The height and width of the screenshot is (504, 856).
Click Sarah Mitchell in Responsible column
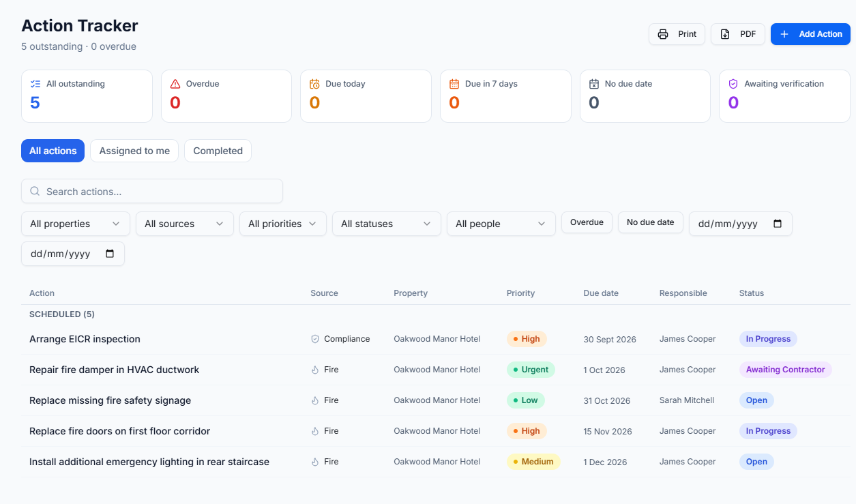pos(687,400)
